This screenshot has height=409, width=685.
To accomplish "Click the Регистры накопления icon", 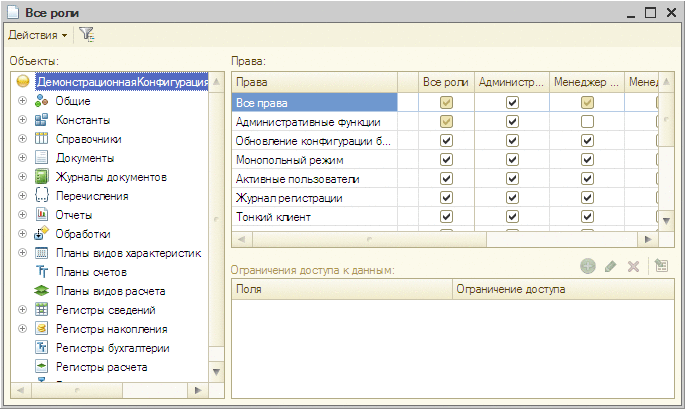I will tap(42, 329).
